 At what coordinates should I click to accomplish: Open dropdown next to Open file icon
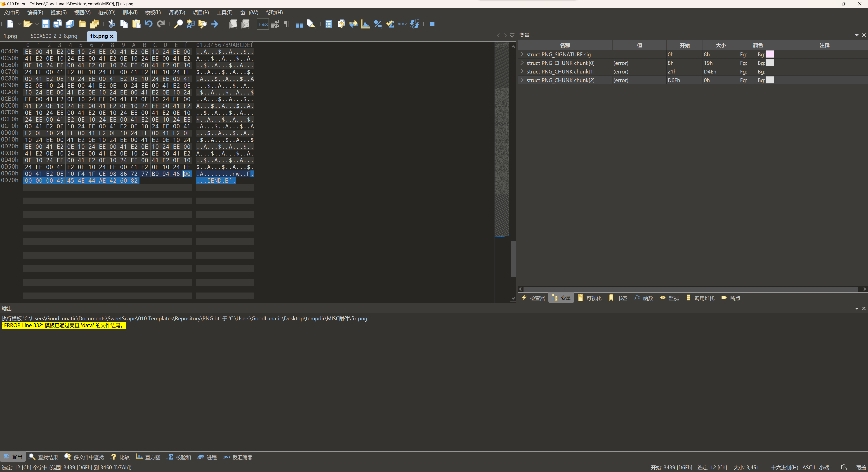(x=37, y=24)
